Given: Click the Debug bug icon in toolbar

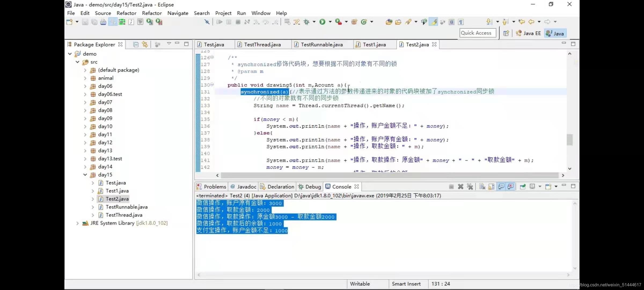Looking at the screenshot, I should [x=306, y=22].
